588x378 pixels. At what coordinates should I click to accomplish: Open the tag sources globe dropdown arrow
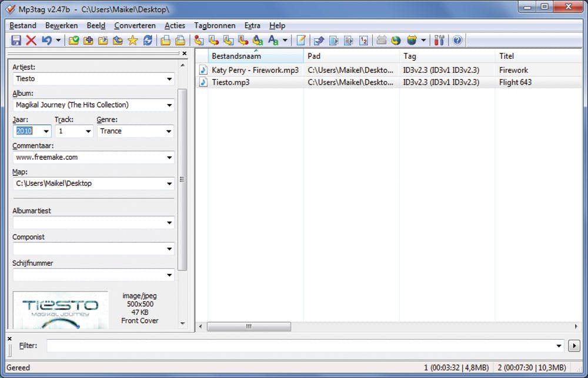point(423,40)
